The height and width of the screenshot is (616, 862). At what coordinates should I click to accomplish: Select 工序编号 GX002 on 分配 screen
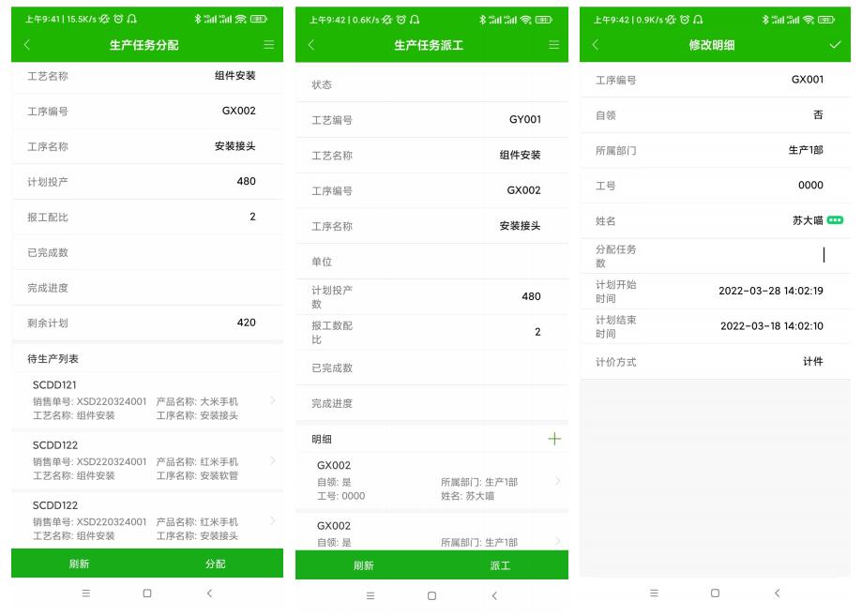click(x=238, y=111)
